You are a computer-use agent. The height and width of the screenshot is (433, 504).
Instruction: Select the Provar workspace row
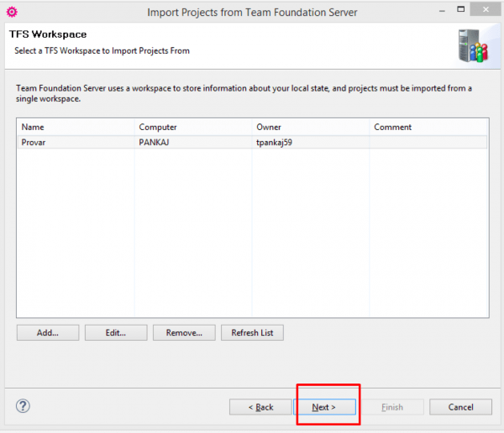[252, 143]
